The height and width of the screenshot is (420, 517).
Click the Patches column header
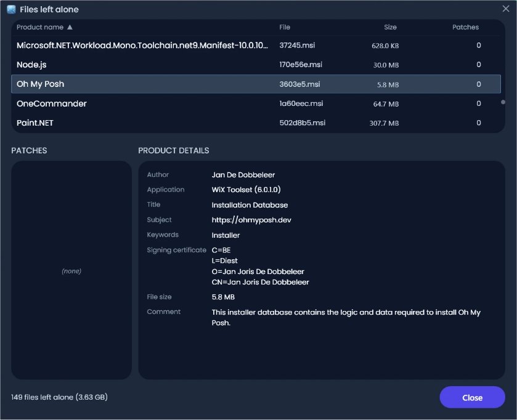tap(465, 27)
